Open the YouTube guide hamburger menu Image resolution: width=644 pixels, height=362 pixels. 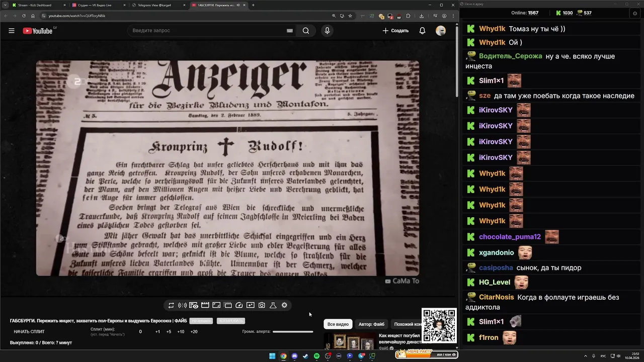coord(12,31)
